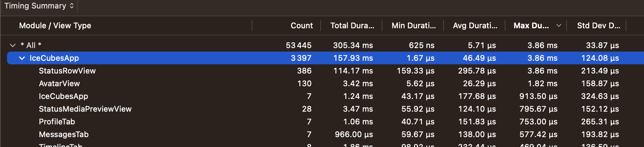Click the 577.42 µs max for MessagesTab
The width and height of the screenshot is (644, 147).
[x=538, y=134]
